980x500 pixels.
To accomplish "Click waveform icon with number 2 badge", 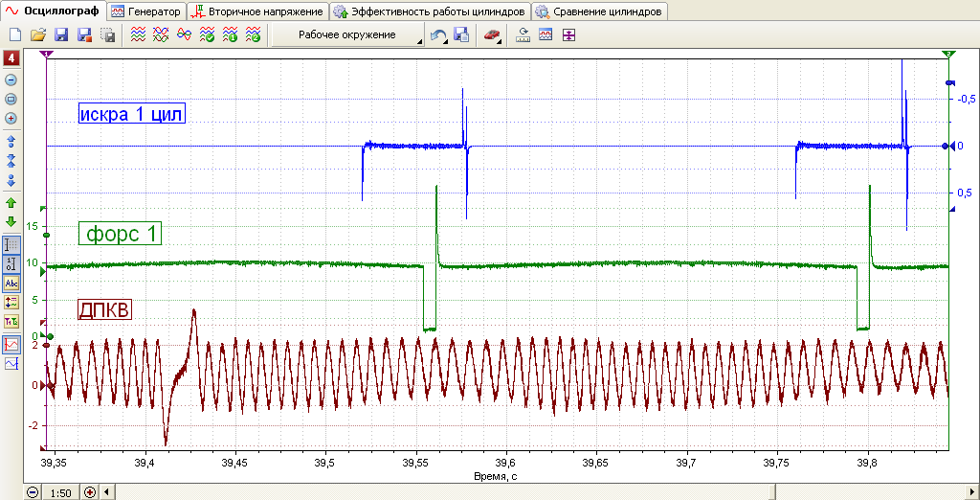I will [253, 35].
